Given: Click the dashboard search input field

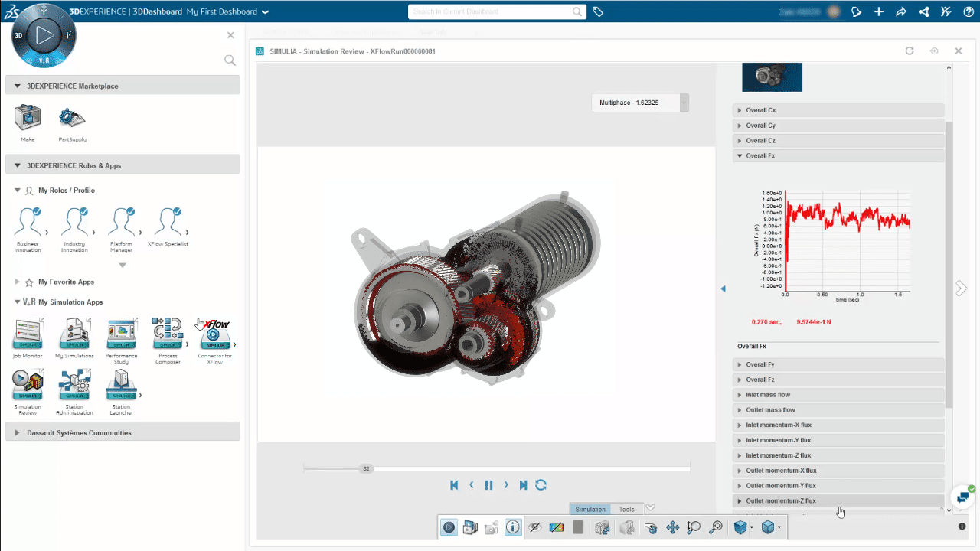Looking at the screenshot, I should coord(490,11).
